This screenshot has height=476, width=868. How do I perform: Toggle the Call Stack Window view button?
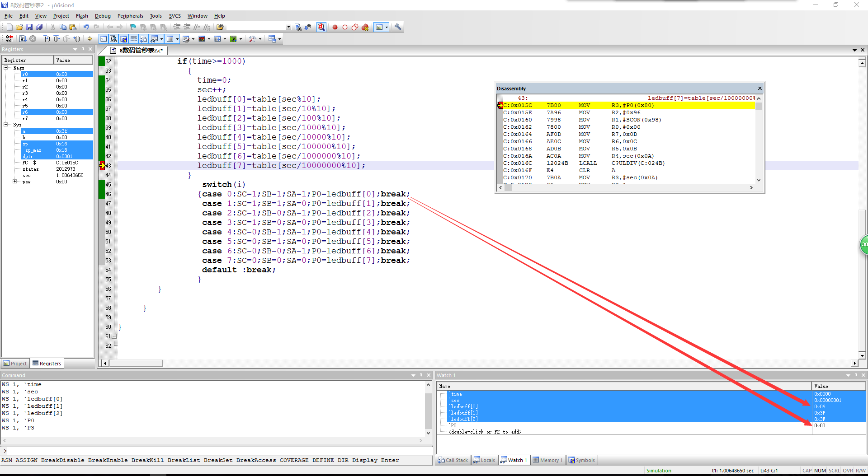pos(143,39)
